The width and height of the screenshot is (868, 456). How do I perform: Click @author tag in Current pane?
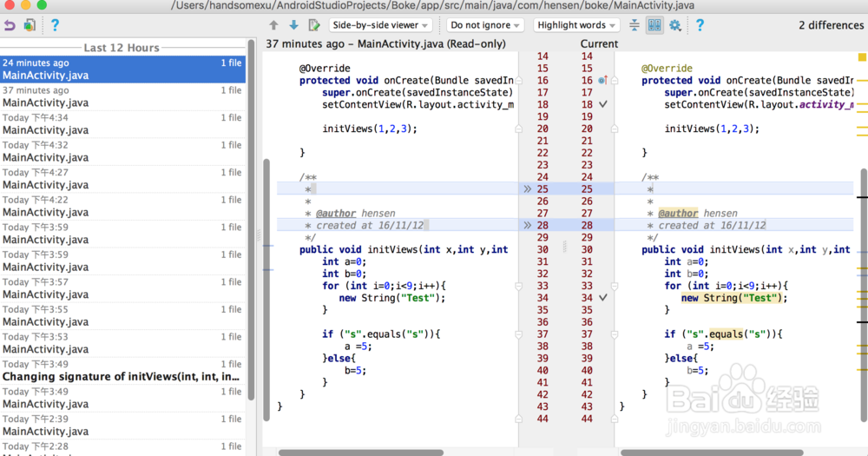click(x=678, y=214)
